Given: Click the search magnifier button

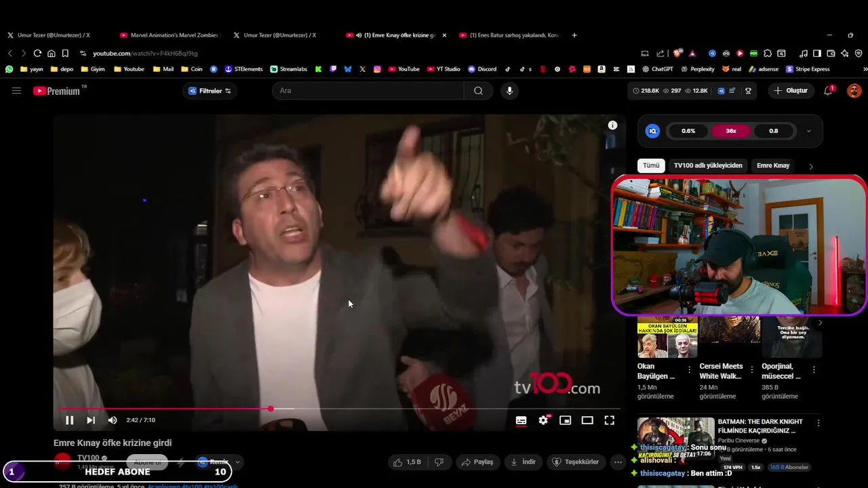Looking at the screenshot, I should click(478, 91).
